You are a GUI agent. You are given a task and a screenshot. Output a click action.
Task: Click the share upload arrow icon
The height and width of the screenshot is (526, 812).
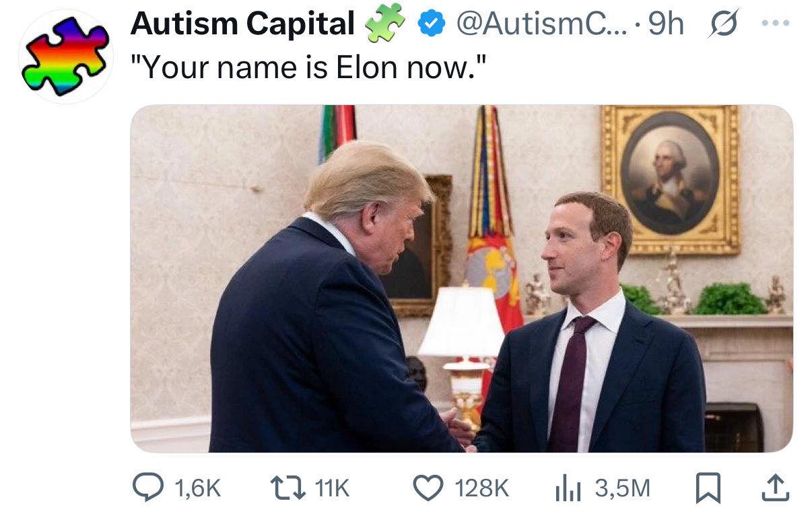pyautogui.click(x=775, y=488)
